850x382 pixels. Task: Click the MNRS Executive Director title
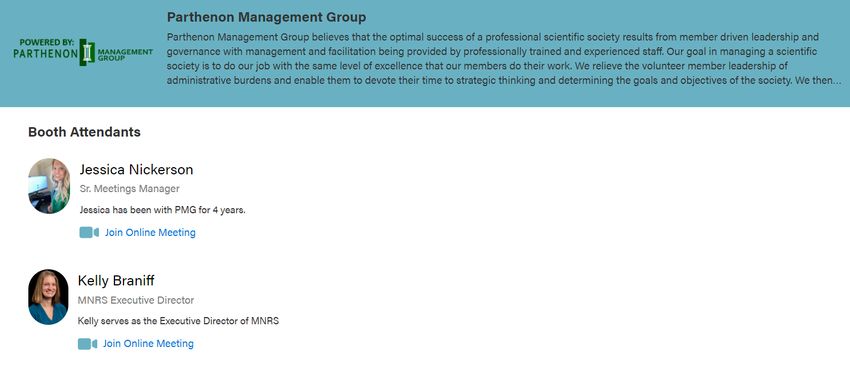(136, 300)
